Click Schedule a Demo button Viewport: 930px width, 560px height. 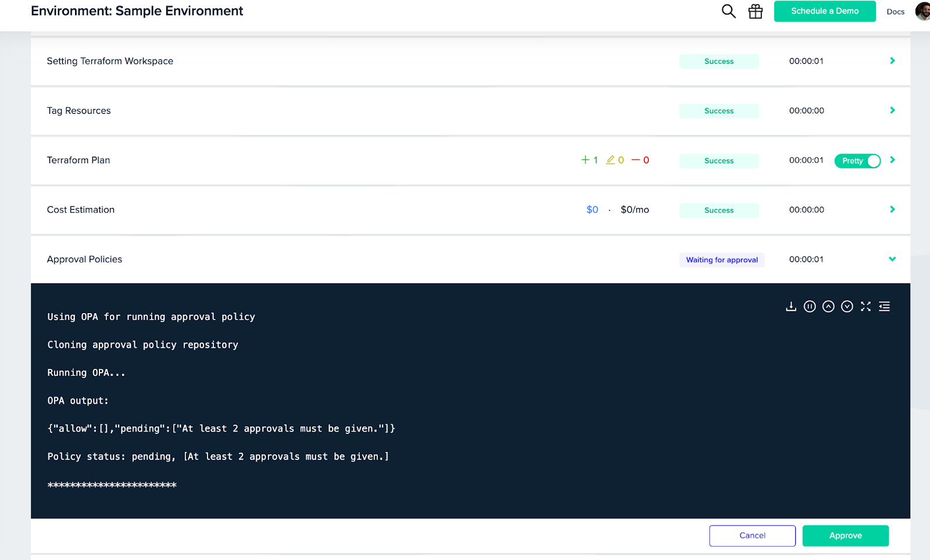click(x=825, y=11)
